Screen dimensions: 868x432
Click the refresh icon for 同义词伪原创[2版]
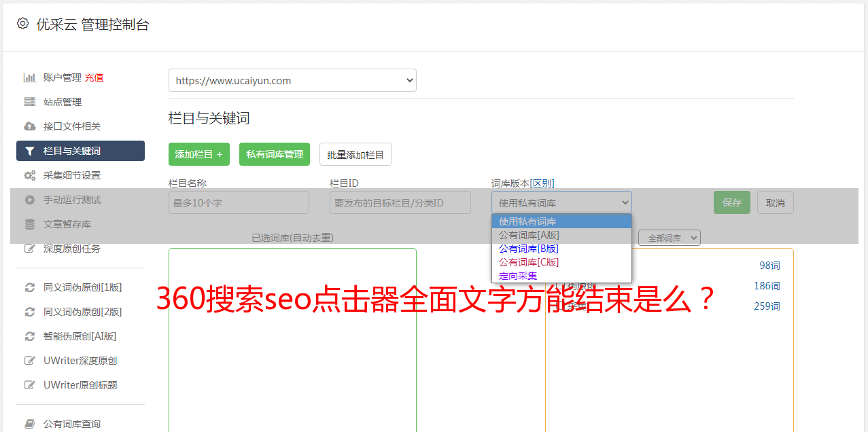30,312
